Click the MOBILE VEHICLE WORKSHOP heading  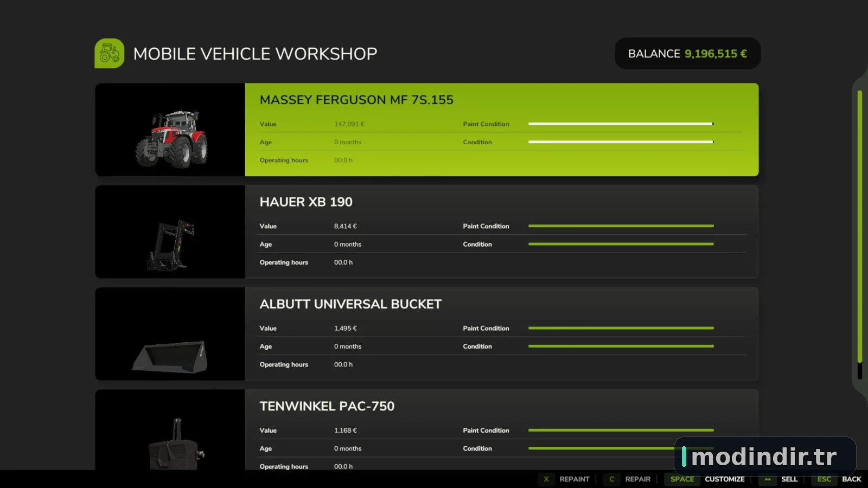[255, 54]
